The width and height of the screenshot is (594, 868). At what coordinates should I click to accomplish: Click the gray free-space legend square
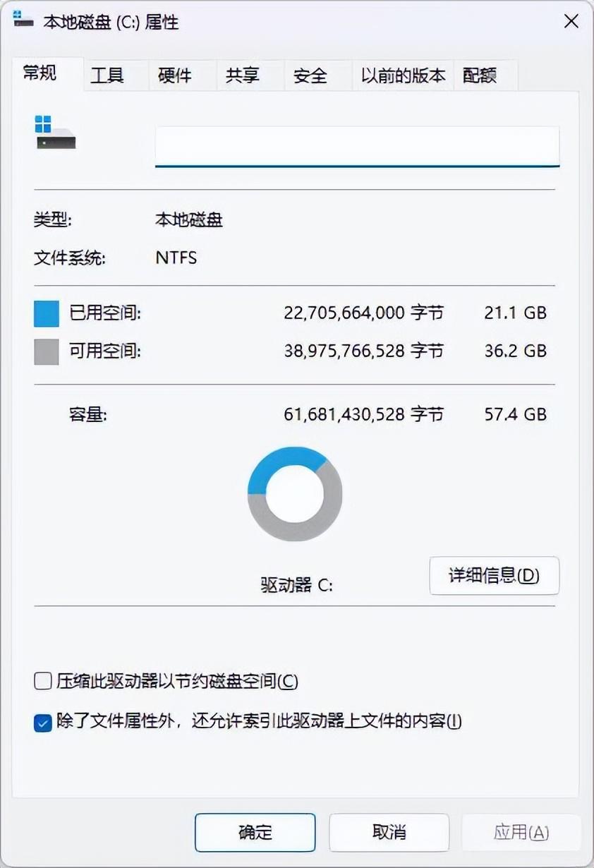(45, 351)
